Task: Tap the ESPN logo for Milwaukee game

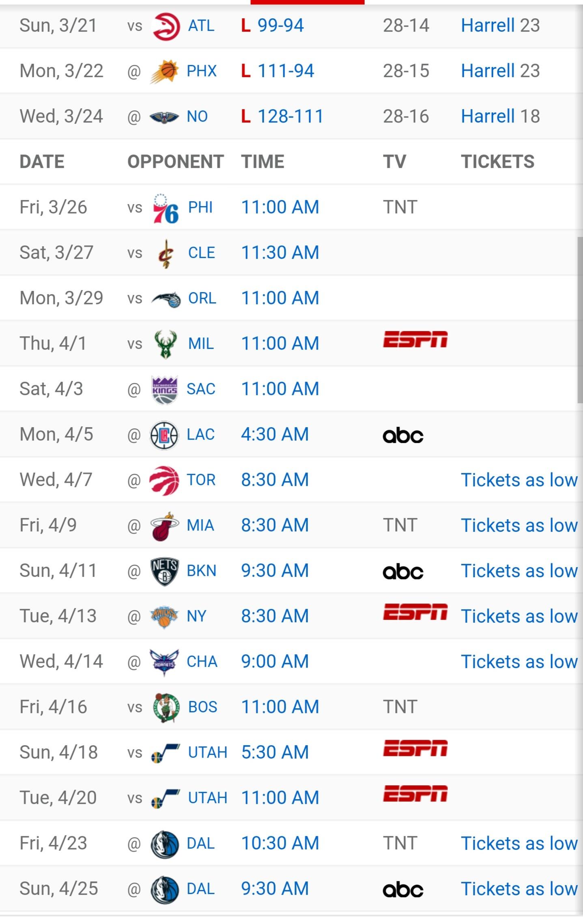Action: pyautogui.click(x=415, y=340)
